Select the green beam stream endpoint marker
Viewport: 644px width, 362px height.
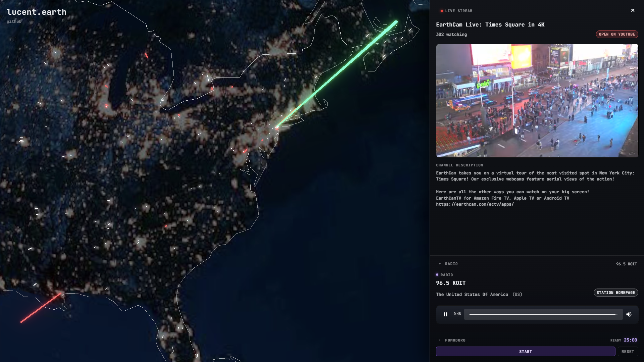pyautogui.click(x=396, y=22)
